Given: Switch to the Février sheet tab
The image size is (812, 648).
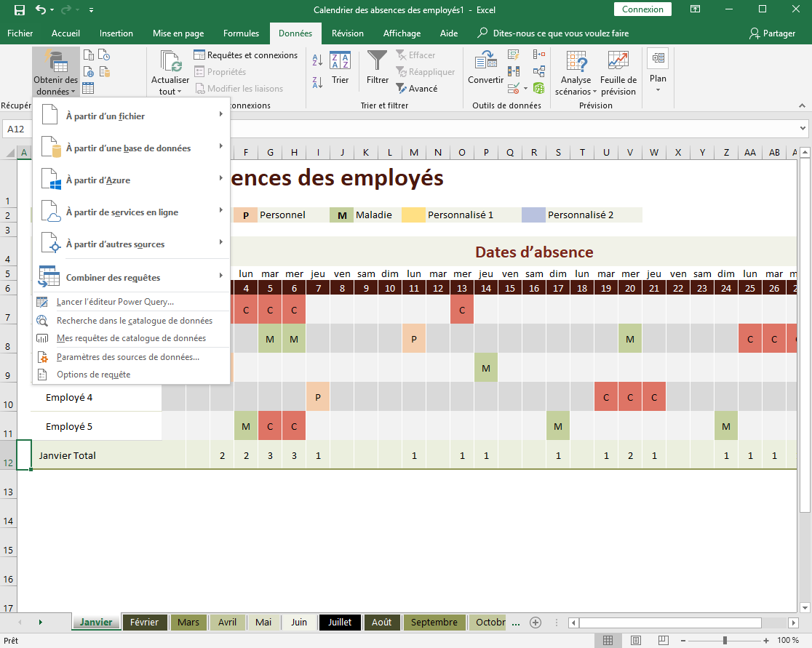Looking at the screenshot, I should pos(145,623).
